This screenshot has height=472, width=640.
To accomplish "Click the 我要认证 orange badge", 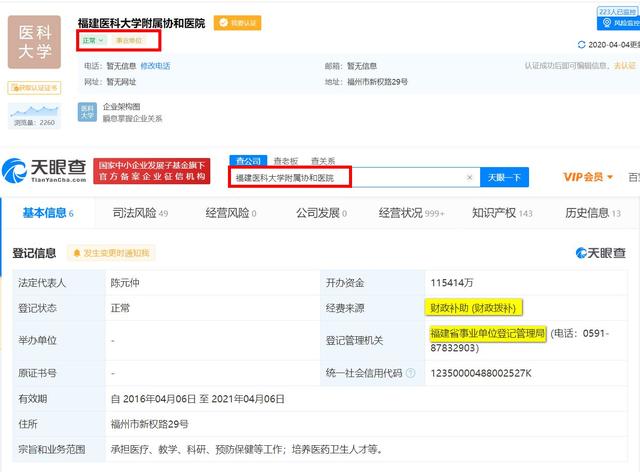I will coord(237,22).
